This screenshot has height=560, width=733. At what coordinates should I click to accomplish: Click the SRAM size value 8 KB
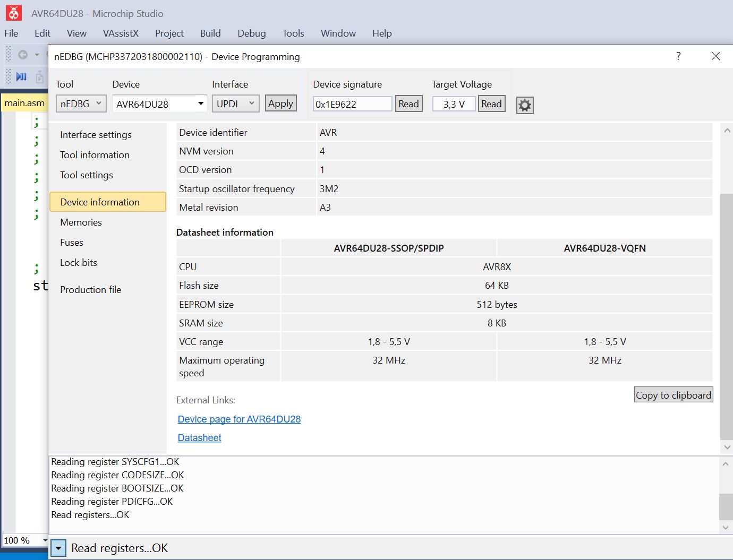[497, 323]
